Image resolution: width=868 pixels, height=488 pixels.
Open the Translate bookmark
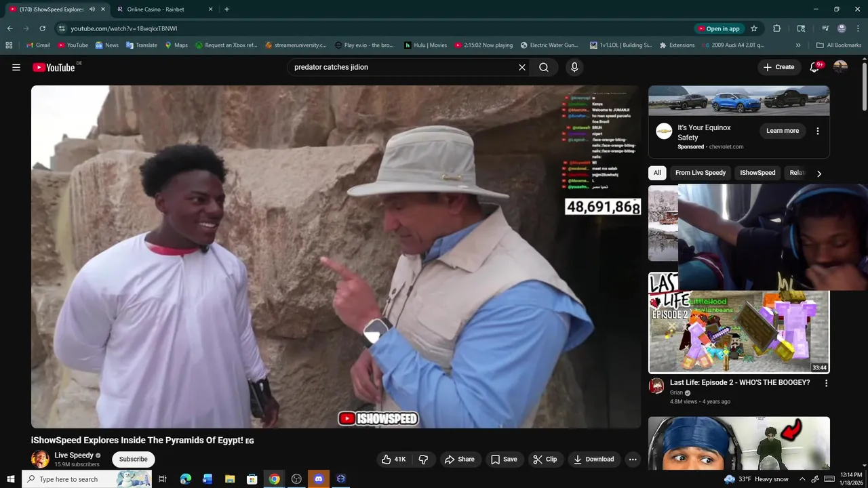142,45
